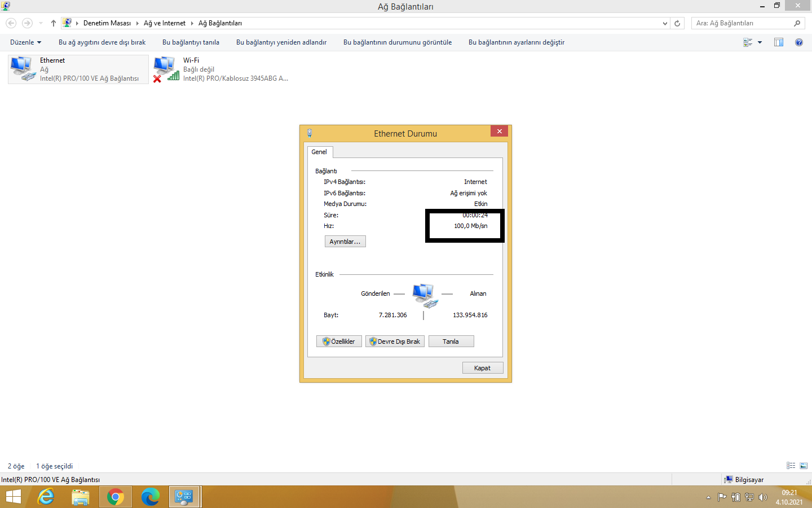Open the network tray icon
Screen dimensions: 812x508
749,497
